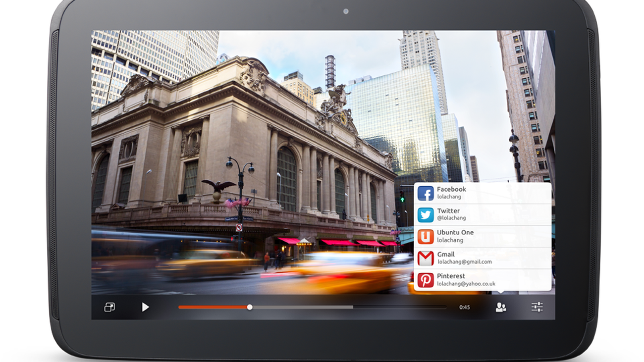This screenshot has height=362, width=644.
Task: Open the share accounts people icon
Action: [501, 307]
